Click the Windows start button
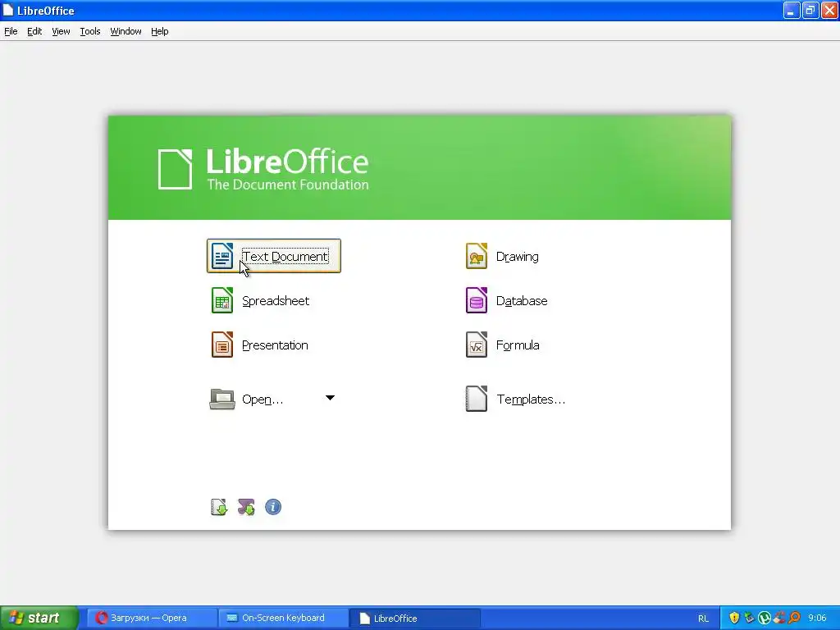The image size is (840, 630). coord(39,618)
